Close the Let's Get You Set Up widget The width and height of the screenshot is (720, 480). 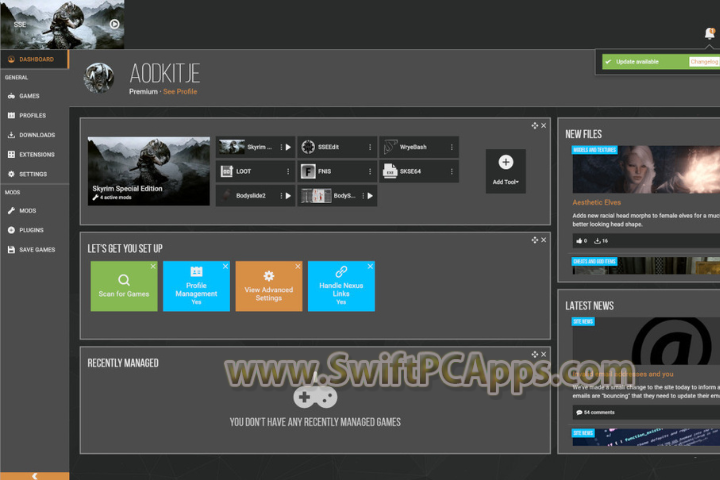[544, 240]
